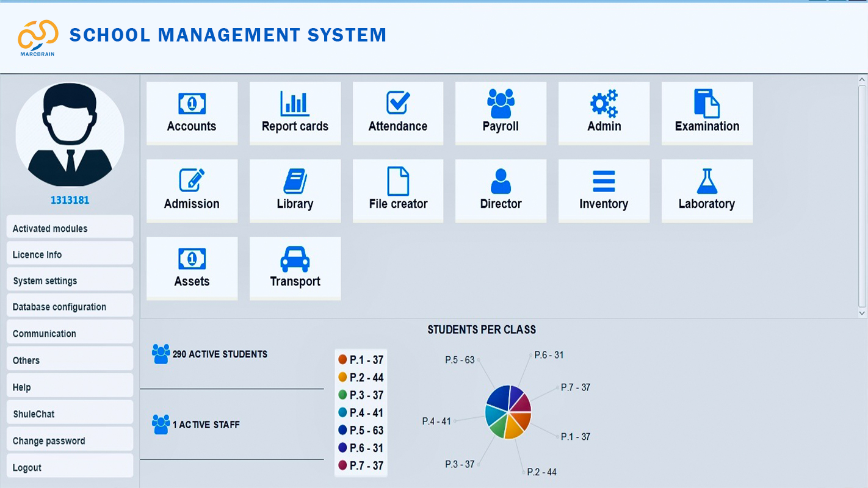Click the P.3 - 37 green legend dot
The height and width of the screenshot is (488, 868).
point(342,395)
